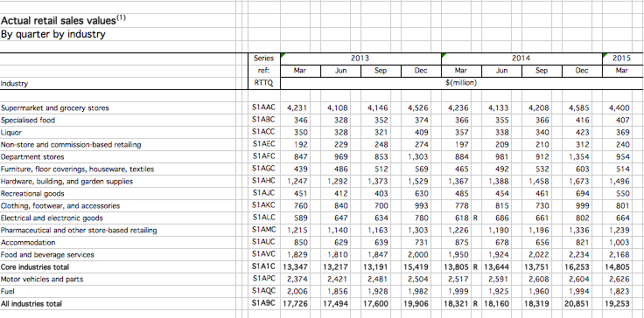
Task: Click the S1AVC series code cell
Action: pyautogui.click(x=263, y=254)
